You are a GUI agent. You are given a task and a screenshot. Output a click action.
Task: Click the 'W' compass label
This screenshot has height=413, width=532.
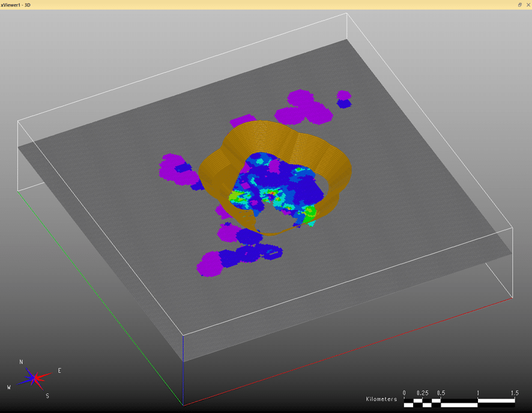(9, 387)
